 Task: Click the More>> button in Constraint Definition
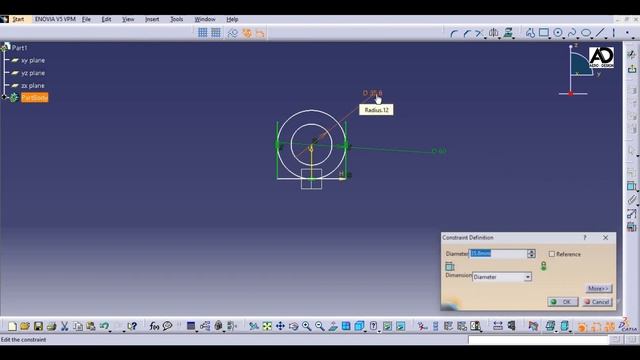click(x=598, y=289)
